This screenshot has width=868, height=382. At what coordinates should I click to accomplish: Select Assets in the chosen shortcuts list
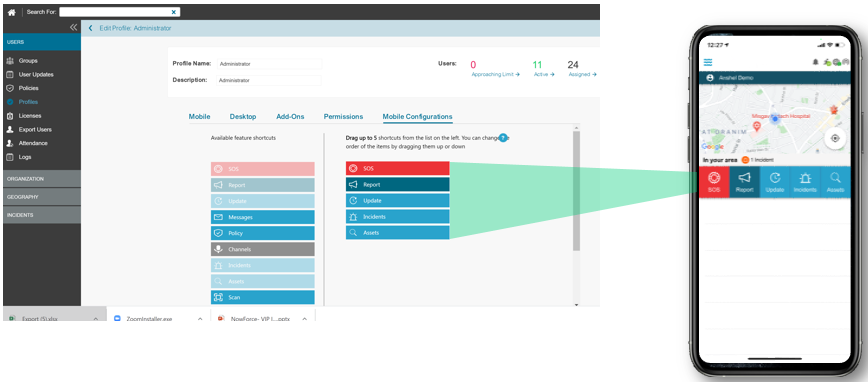click(x=397, y=233)
